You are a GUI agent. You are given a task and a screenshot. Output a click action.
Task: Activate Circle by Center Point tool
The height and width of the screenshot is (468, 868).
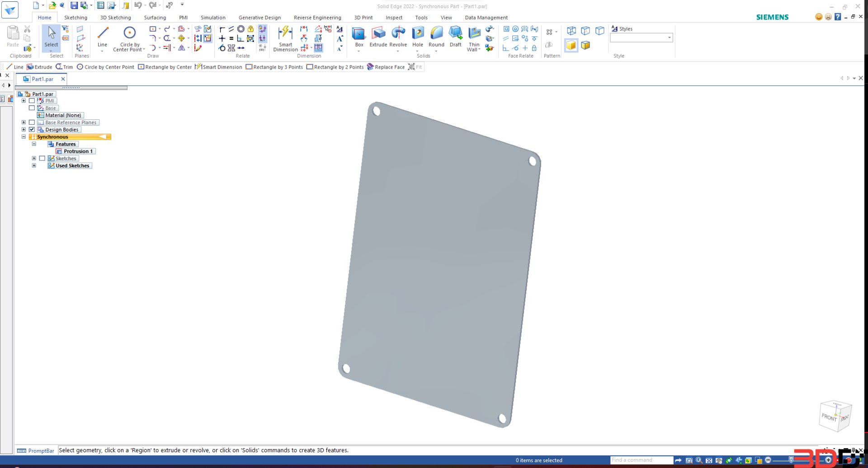[129, 38]
